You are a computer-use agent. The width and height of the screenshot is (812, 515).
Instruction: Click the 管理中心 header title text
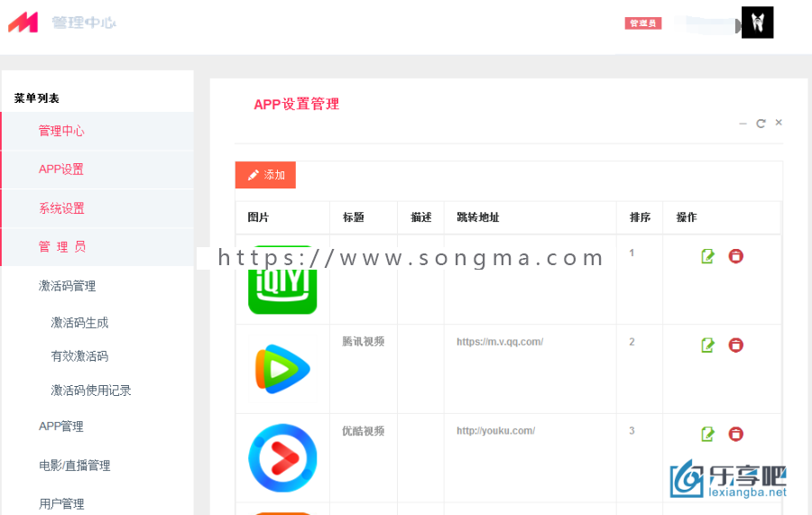point(84,23)
